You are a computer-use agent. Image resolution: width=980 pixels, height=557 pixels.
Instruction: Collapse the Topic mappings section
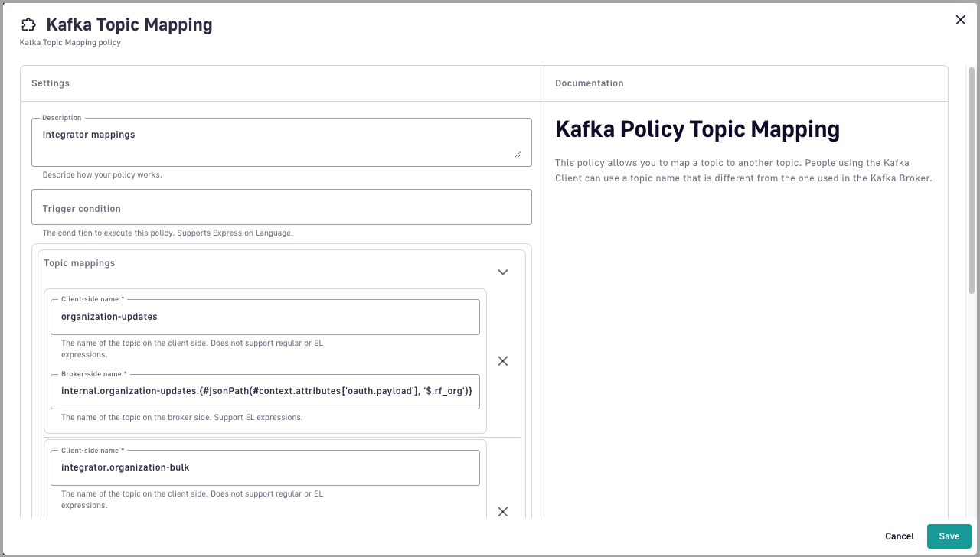point(502,272)
